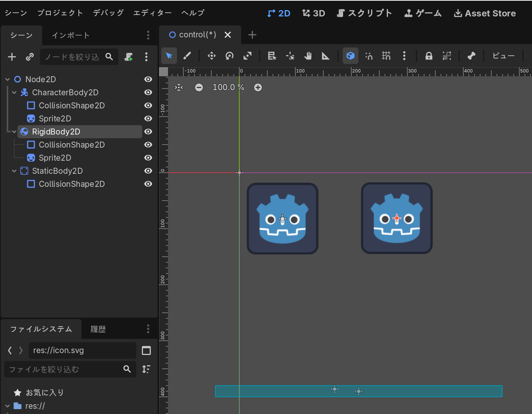The width and height of the screenshot is (532, 414).
Task: Click the file sort icon in FileSystem
Action: pos(146,369)
